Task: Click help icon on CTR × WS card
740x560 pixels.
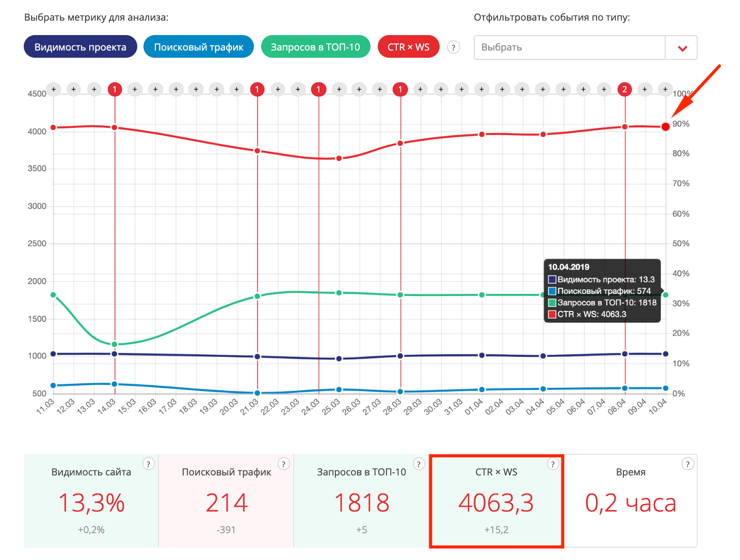Action: click(553, 464)
